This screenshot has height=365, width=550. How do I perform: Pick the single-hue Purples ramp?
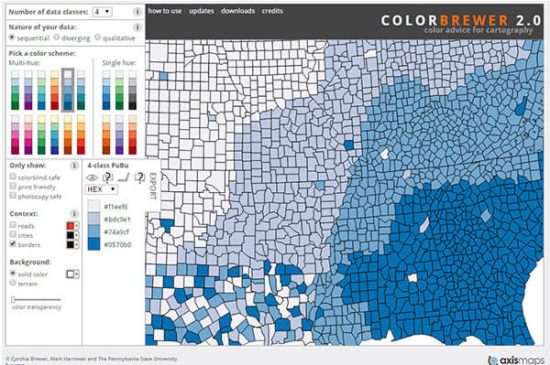coord(119,135)
